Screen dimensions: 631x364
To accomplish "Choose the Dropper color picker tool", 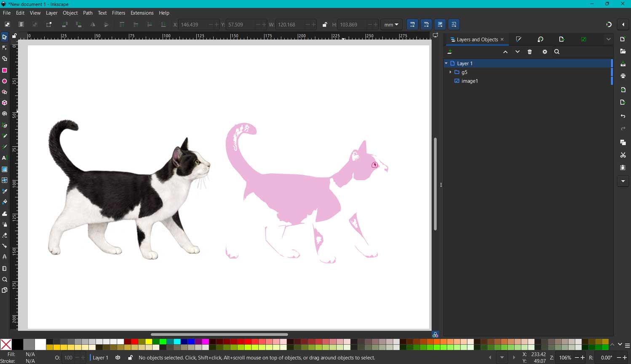I will click(x=5, y=191).
